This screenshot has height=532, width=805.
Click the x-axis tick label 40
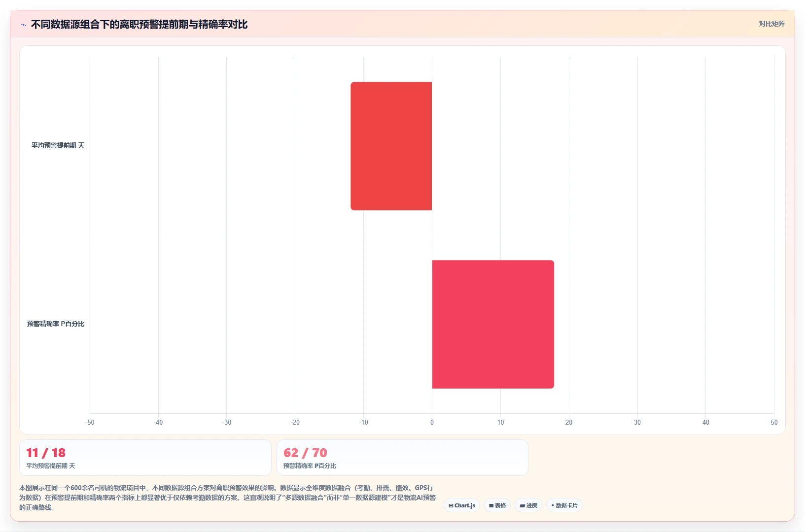[706, 422]
